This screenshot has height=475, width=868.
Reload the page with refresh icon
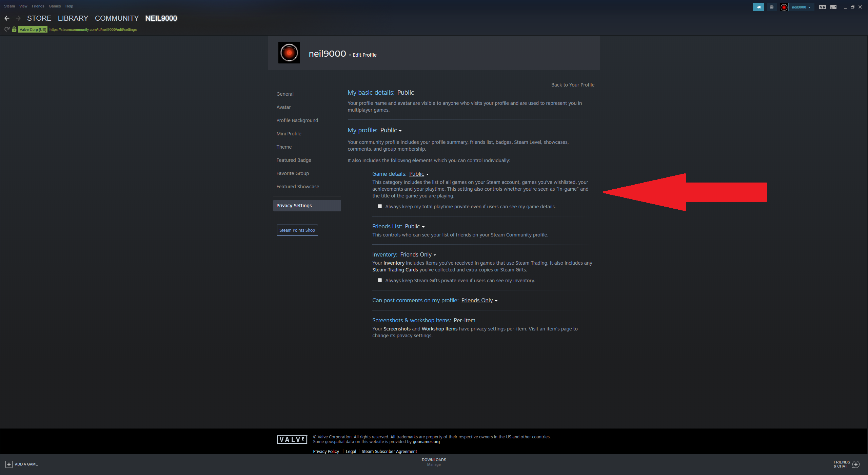7,30
